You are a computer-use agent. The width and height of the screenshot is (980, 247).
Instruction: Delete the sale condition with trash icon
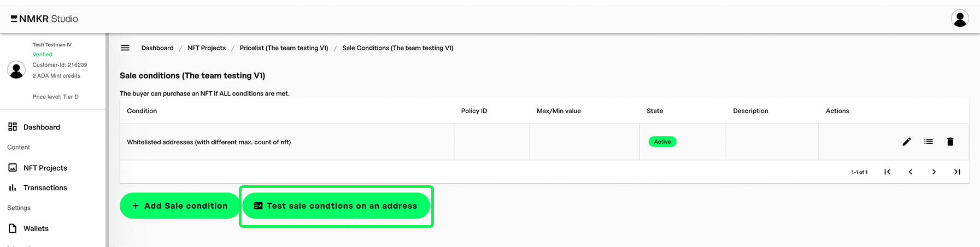point(950,142)
